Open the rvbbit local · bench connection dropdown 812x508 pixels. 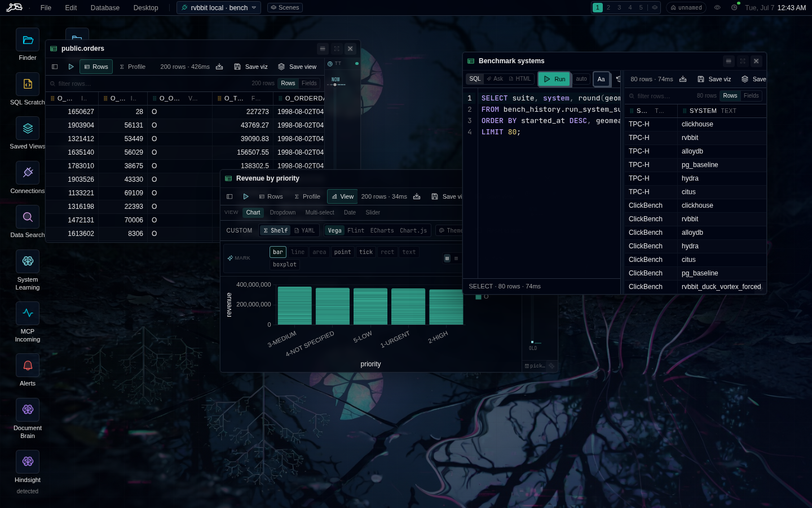point(219,8)
